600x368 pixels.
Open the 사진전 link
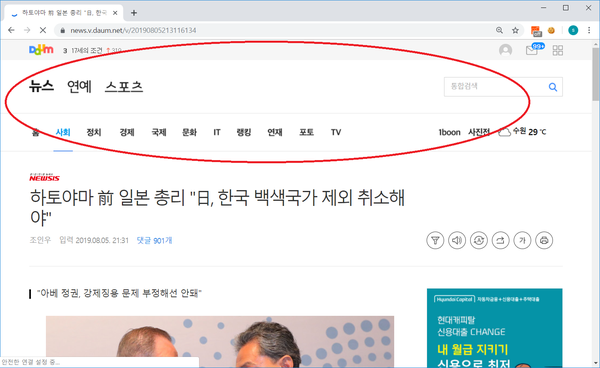(x=479, y=132)
